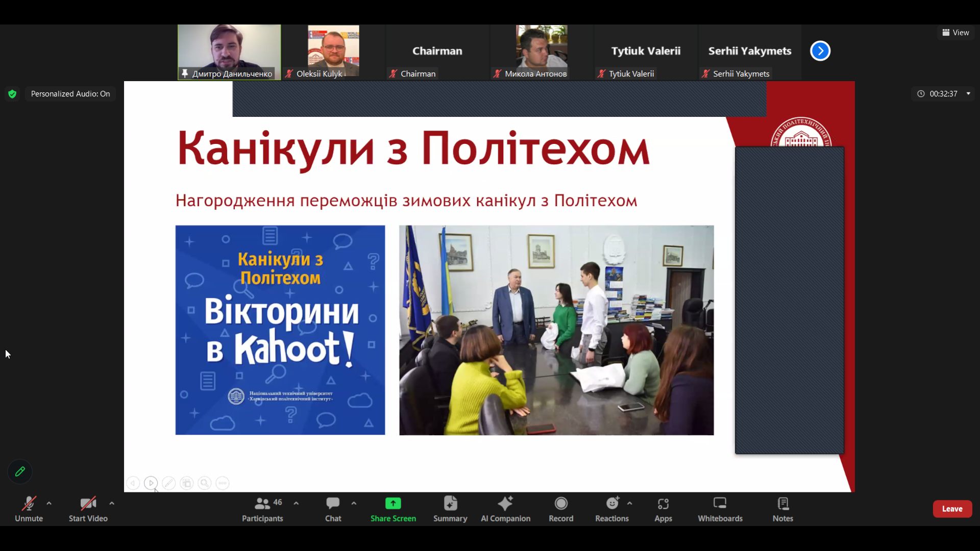Image resolution: width=980 pixels, height=551 pixels.
Task: Click the green encryption shield icon
Action: [12, 94]
